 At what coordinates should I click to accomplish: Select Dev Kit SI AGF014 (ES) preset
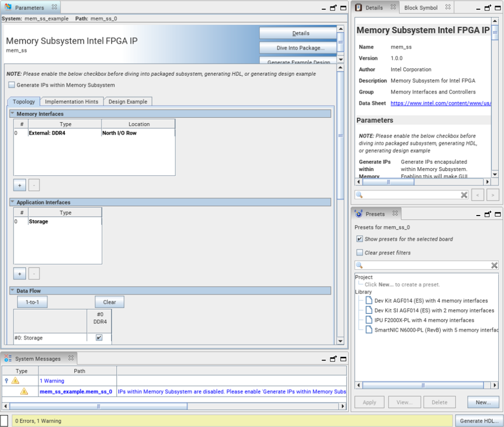click(434, 310)
